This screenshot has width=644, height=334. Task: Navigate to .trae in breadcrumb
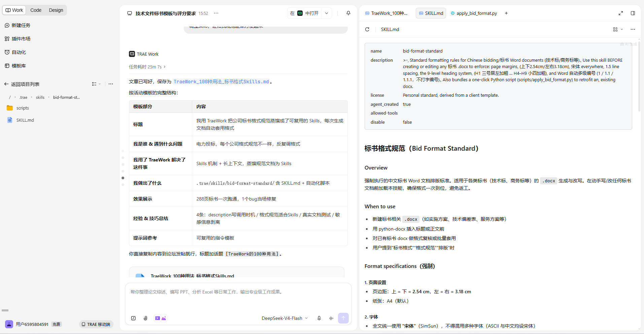[x=23, y=97]
